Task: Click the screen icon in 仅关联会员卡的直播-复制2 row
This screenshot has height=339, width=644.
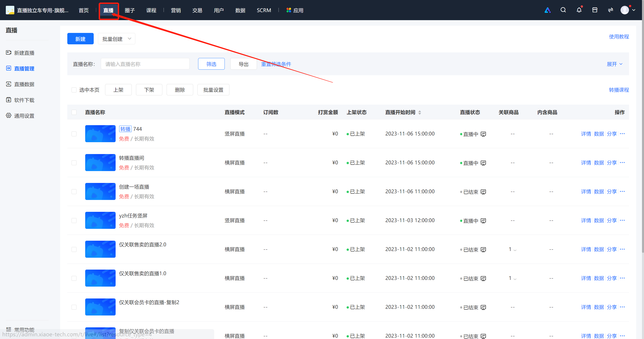Action: click(483, 307)
